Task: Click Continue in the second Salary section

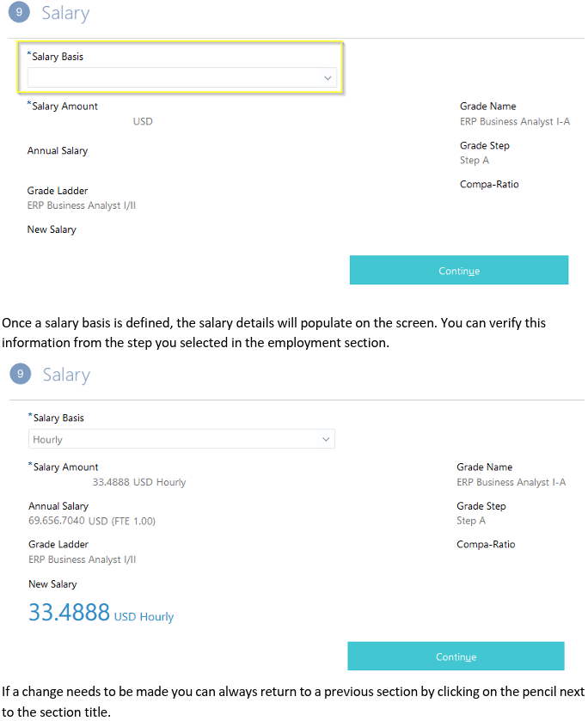Action: [x=455, y=656]
